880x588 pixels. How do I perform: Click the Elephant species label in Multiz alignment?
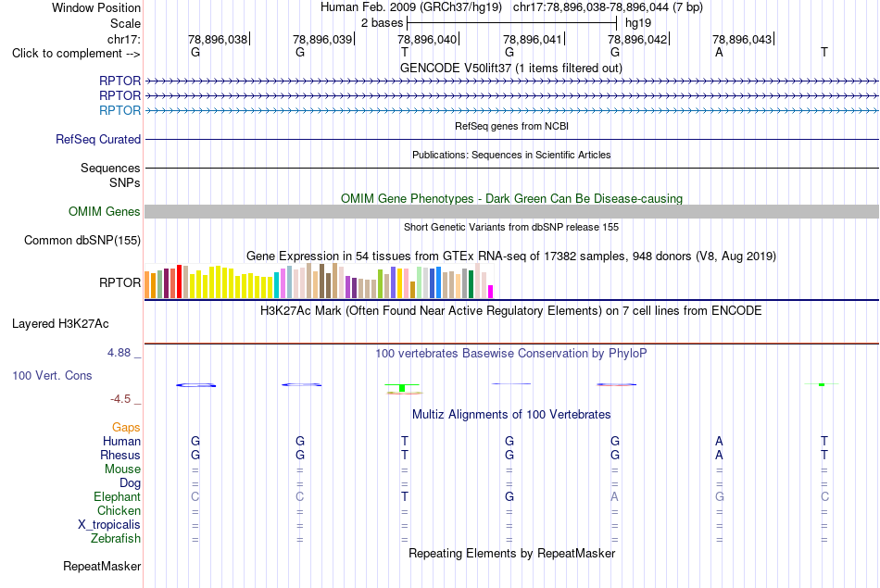click(118, 496)
